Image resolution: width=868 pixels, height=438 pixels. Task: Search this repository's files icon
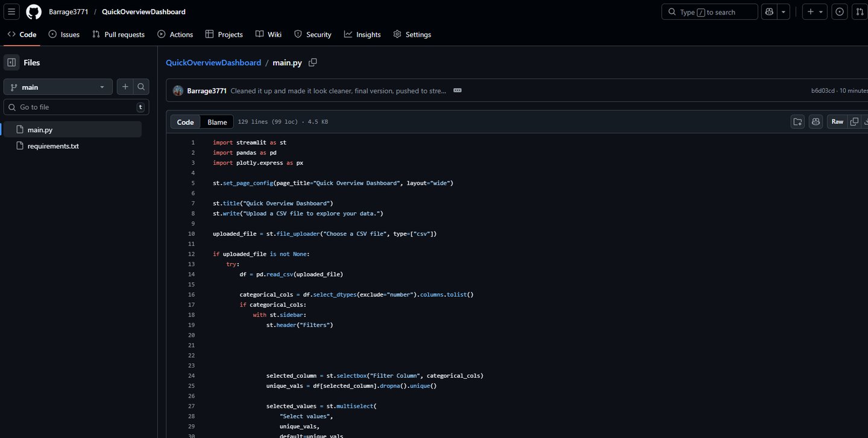pyautogui.click(x=141, y=87)
